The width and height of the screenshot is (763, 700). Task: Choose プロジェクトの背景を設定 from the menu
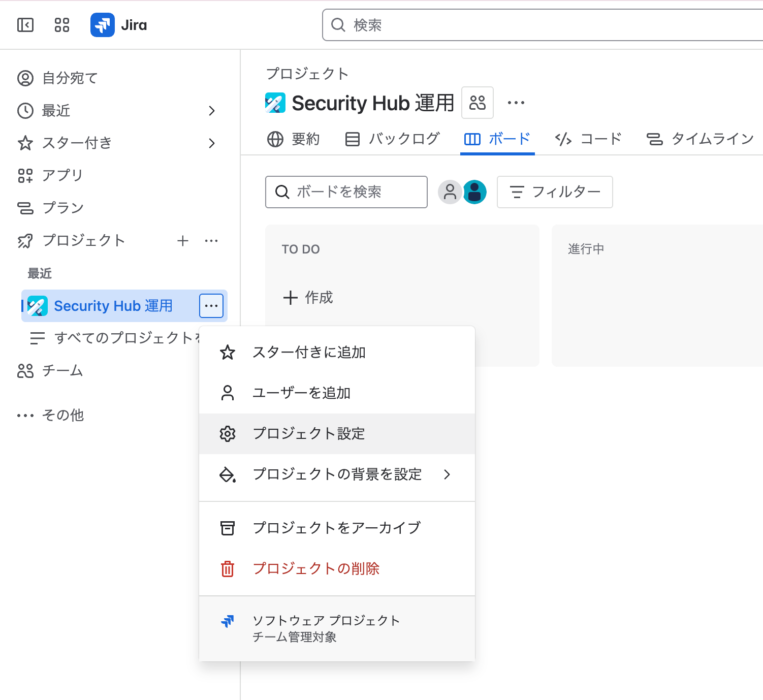[x=337, y=474]
